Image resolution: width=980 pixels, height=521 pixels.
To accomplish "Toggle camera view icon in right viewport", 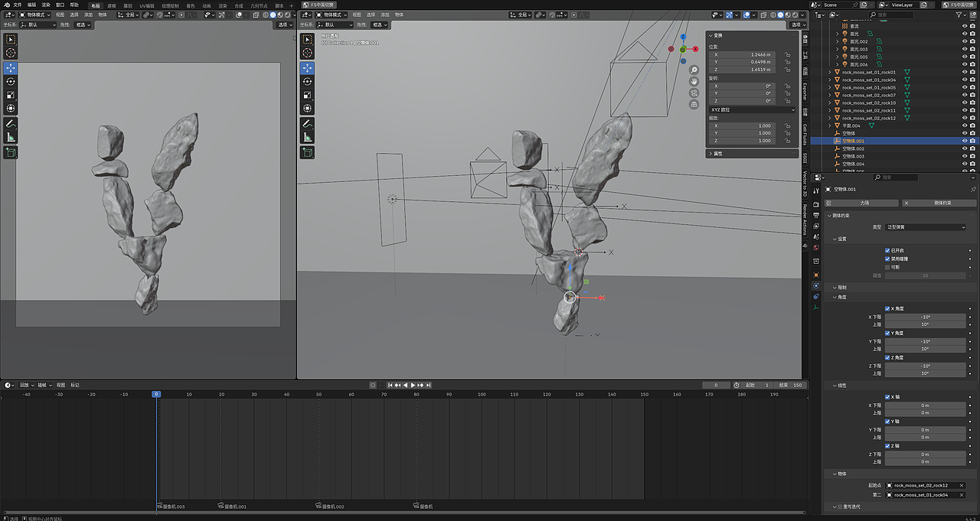I will (694, 93).
